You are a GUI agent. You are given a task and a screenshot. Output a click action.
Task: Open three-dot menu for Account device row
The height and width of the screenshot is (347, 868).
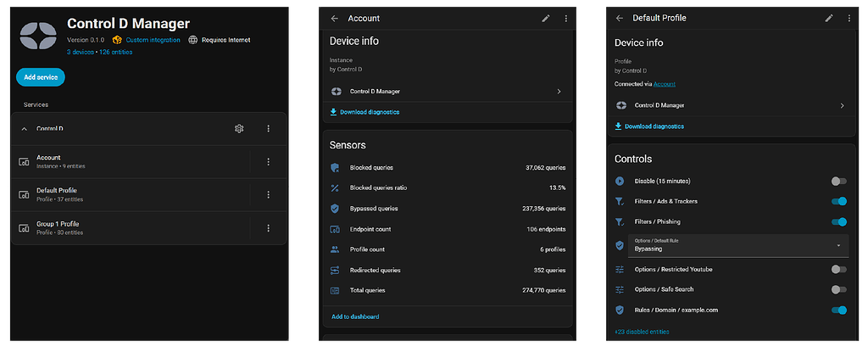pos(269,162)
